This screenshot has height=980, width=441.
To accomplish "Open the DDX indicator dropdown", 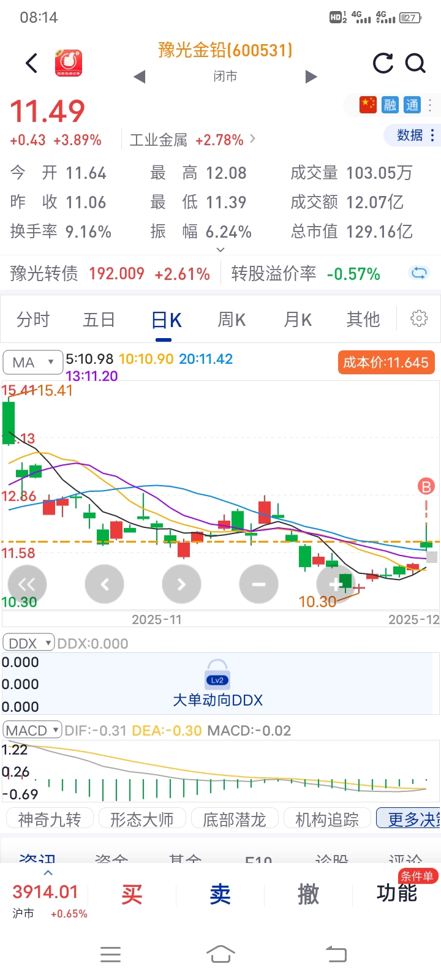I will tap(29, 643).
